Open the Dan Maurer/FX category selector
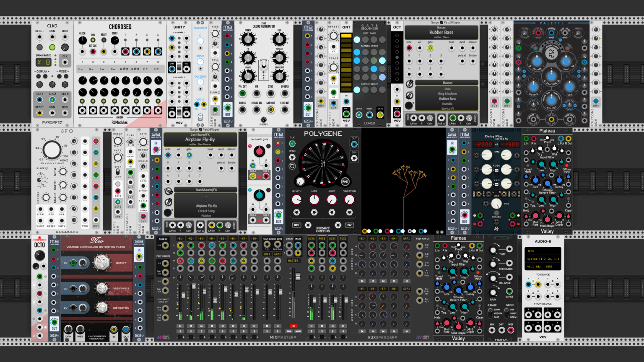Screen dimensions: 644x362 coord(206,190)
